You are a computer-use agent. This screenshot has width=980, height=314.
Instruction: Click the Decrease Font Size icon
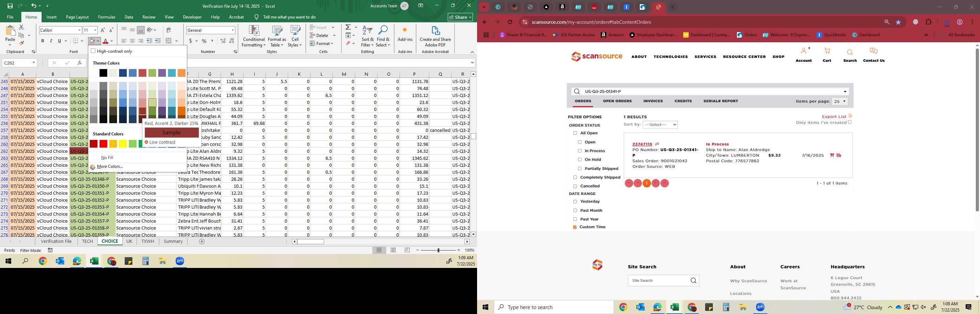[x=111, y=30]
